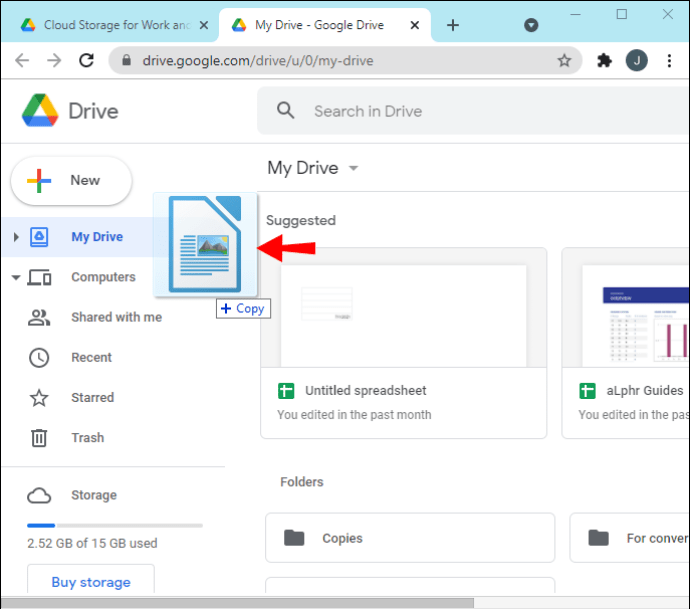Click 'You edited in the past month' text
This screenshot has width=690, height=609.
click(354, 415)
